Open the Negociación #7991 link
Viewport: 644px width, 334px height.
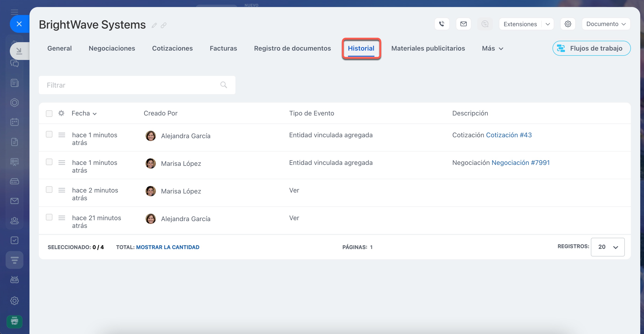(520, 163)
